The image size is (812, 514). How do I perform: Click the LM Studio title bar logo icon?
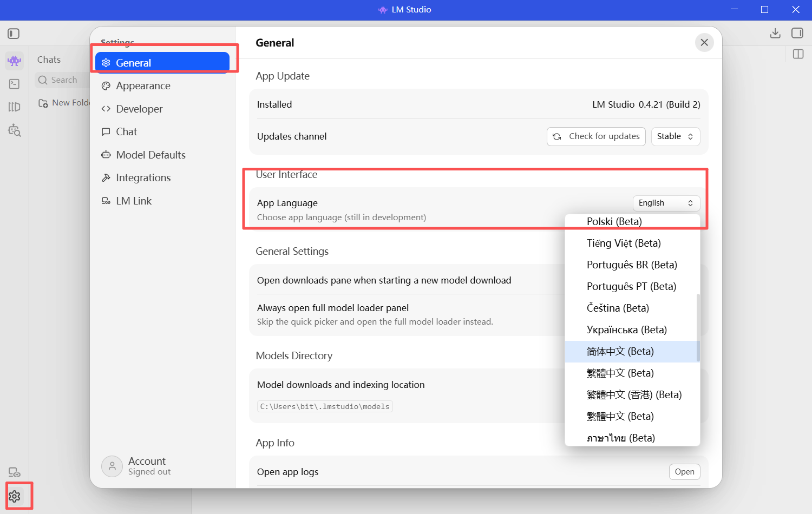point(383,10)
